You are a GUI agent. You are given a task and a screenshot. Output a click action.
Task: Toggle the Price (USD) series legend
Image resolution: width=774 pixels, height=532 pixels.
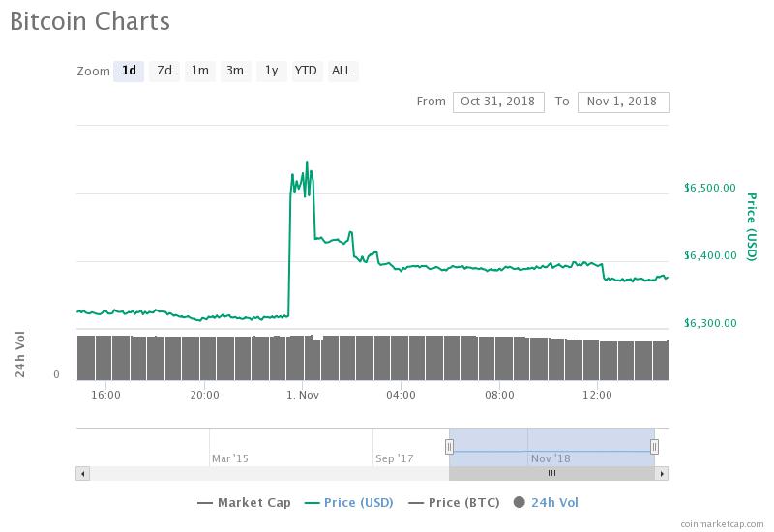pyautogui.click(x=349, y=503)
